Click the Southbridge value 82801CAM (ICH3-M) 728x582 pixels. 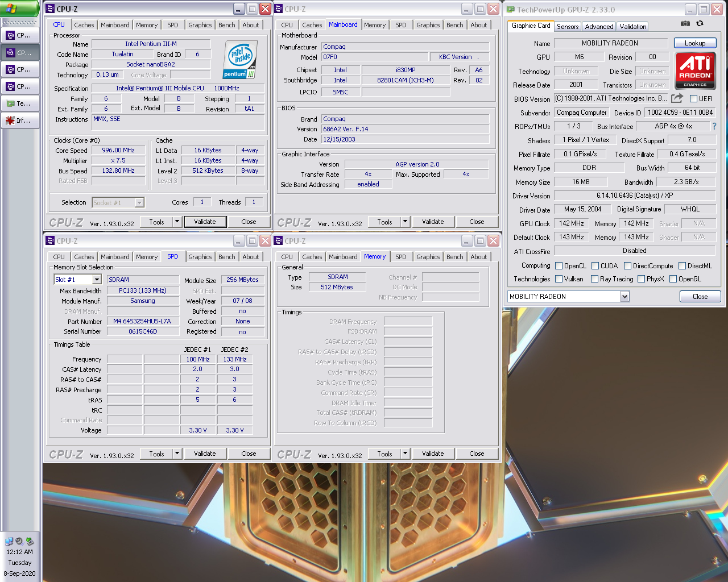[x=405, y=80]
